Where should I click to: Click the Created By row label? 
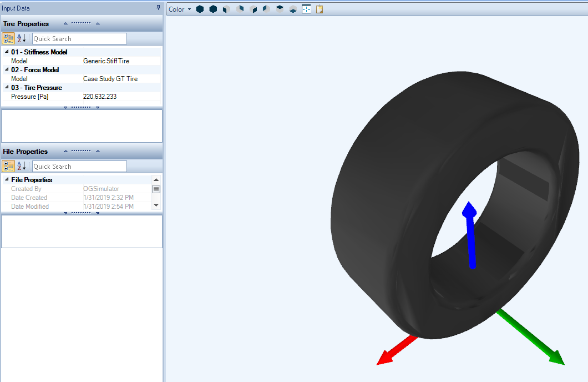(x=26, y=189)
